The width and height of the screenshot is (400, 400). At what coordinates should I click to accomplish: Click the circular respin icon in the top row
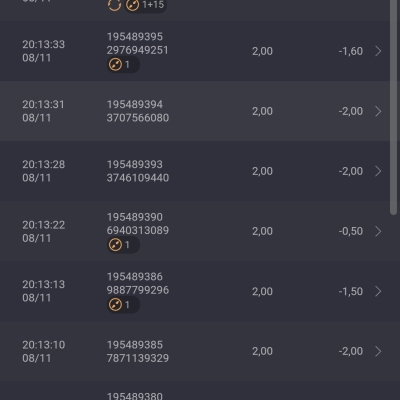point(114,5)
